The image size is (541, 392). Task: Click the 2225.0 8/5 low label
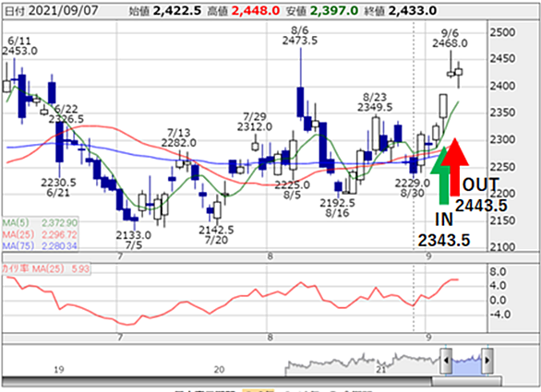click(293, 190)
